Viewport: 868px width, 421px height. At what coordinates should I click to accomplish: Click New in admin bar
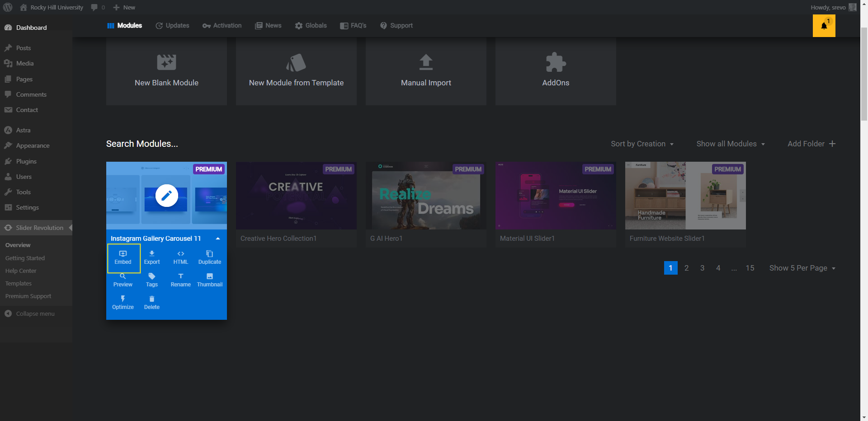tap(124, 7)
